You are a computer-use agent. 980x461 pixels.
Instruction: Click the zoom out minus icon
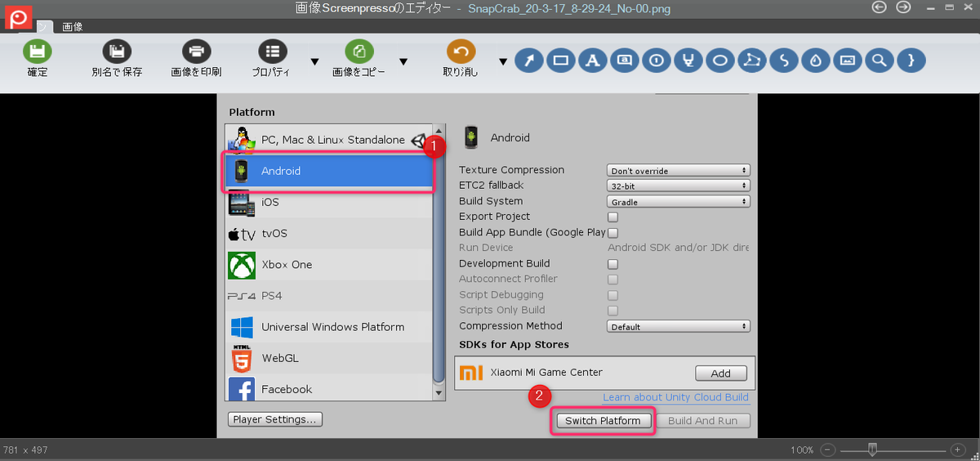click(x=827, y=450)
